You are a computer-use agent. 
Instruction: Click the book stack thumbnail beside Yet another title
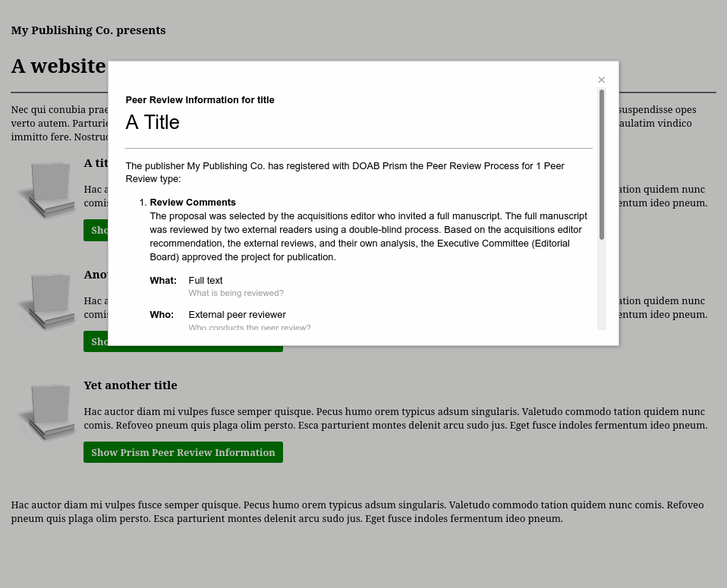pyautogui.click(x=46, y=412)
